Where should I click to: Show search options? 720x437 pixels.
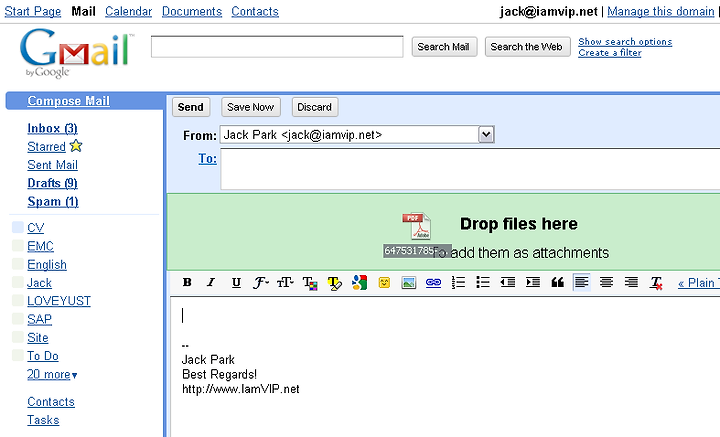pyautogui.click(x=625, y=42)
